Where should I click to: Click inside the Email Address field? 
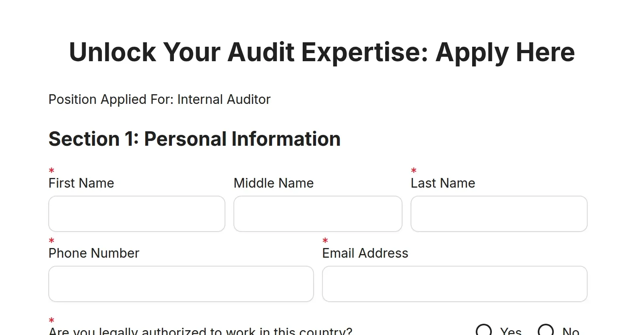point(454,283)
